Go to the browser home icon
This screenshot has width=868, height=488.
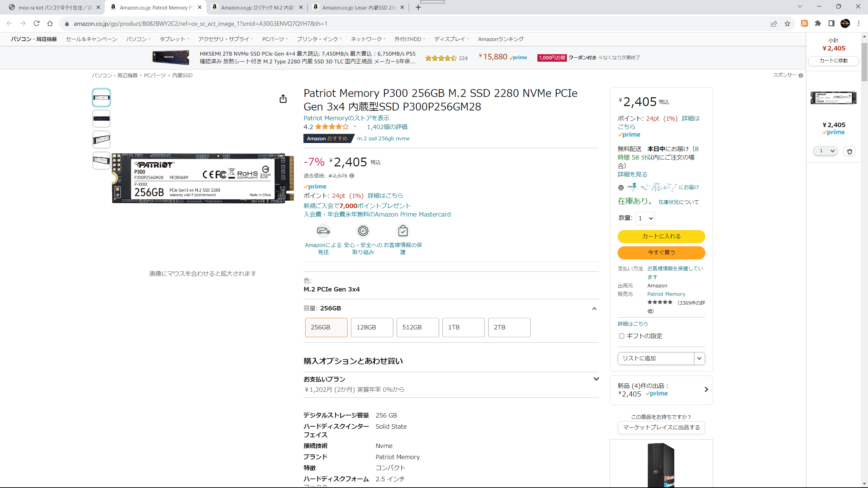point(50,23)
